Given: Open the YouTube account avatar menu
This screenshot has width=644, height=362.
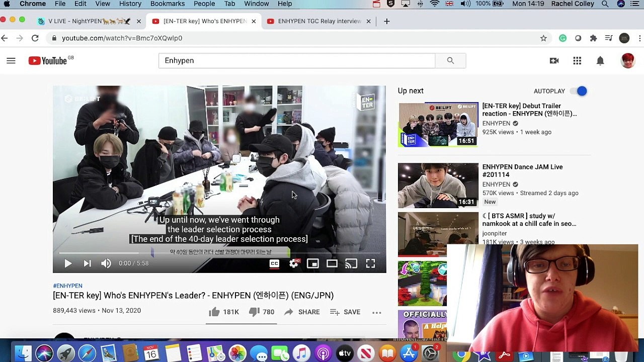Looking at the screenshot, I should point(627,61).
